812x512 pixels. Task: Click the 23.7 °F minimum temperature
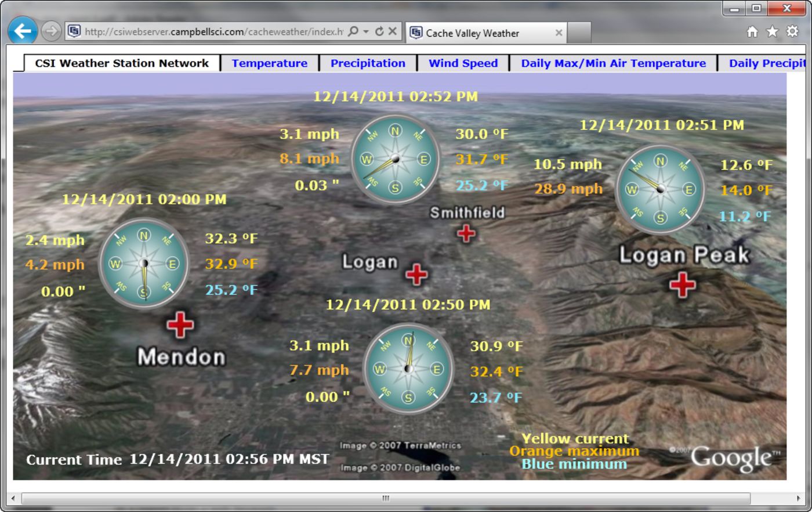pos(496,398)
